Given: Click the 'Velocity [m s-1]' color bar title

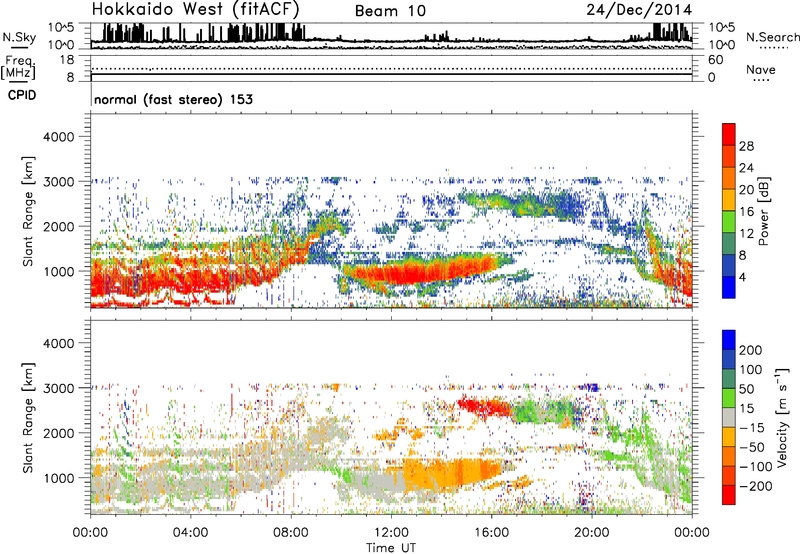Looking at the screenshot, I should [782, 417].
